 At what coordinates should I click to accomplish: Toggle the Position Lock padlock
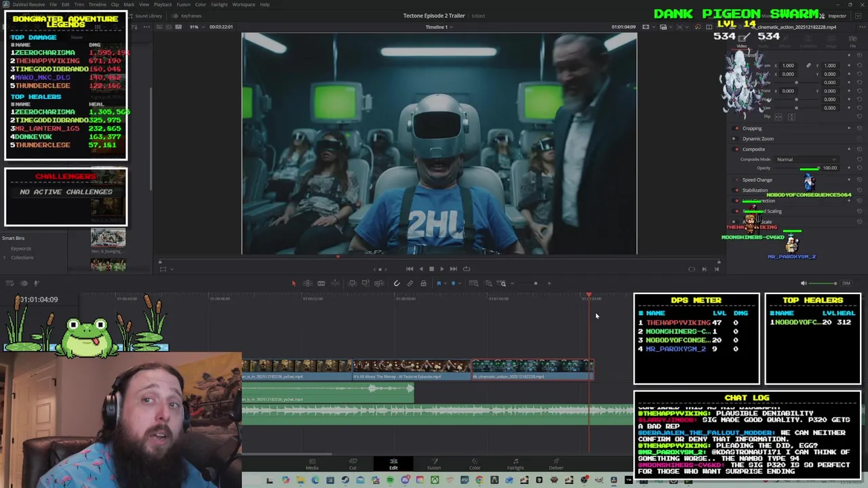point(423,283)
